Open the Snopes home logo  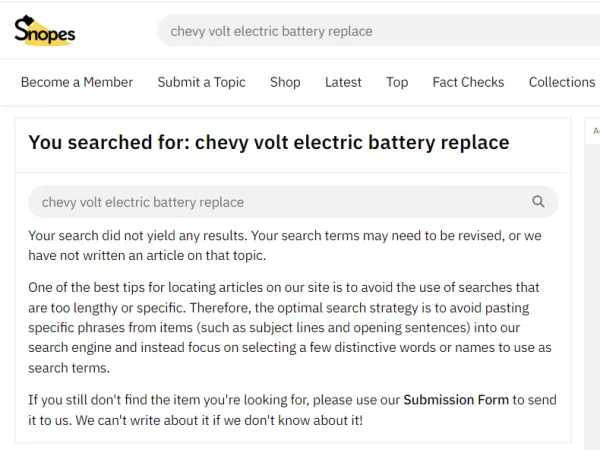pyautogui.click(x=45, y=31)
